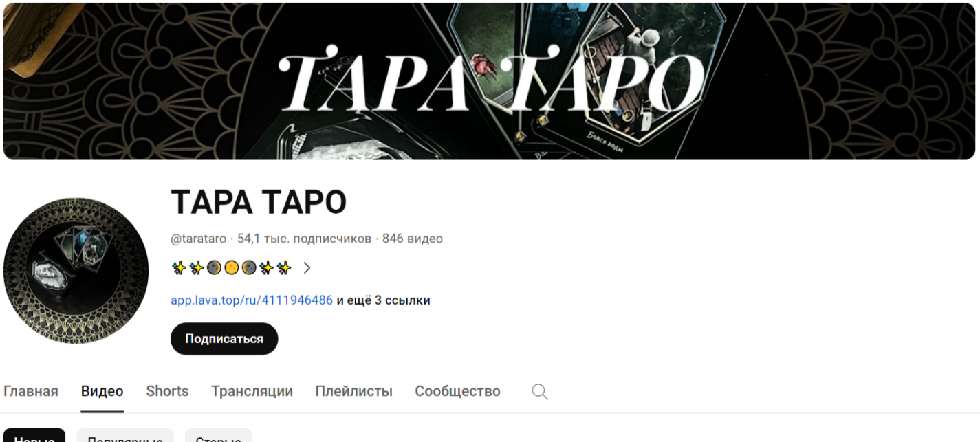The width and height of the screenshot is (980, 442).
Task: Click the @tarataro channel handle
Action: point(198,239)
